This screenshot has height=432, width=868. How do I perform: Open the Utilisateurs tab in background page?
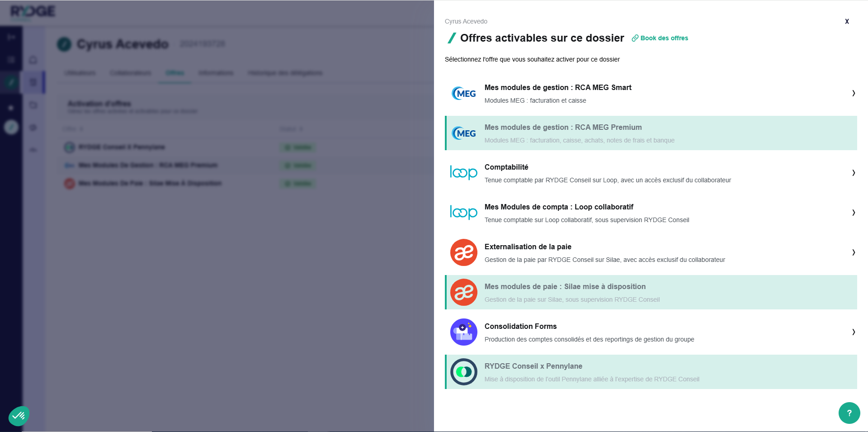point(80,73)
